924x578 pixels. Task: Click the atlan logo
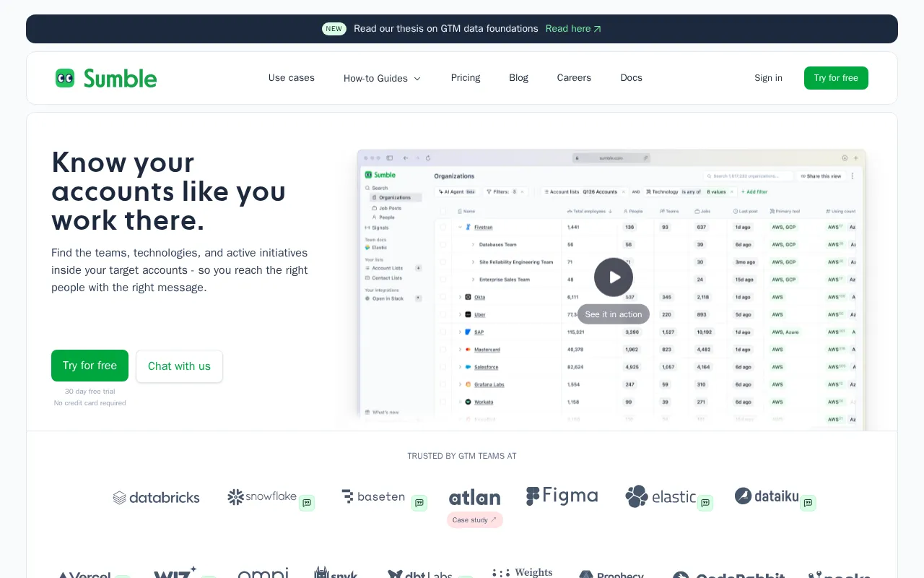474,498
